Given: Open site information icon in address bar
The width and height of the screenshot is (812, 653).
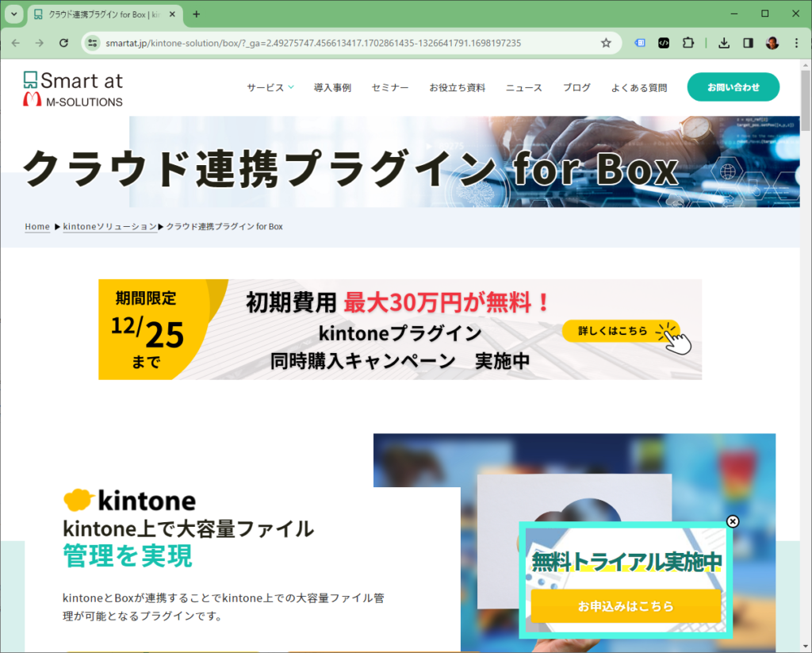Looking at the screenshot, I should click(x=93, y=43).
